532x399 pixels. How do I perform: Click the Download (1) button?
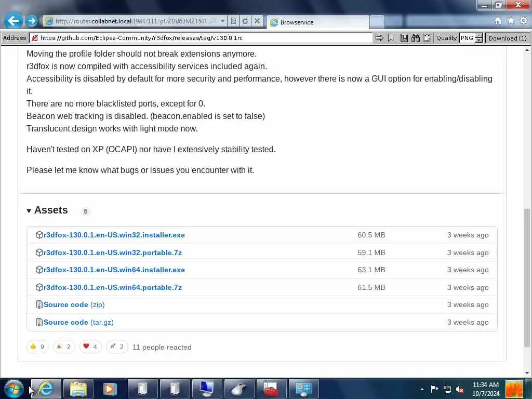(x=508, y=38)
